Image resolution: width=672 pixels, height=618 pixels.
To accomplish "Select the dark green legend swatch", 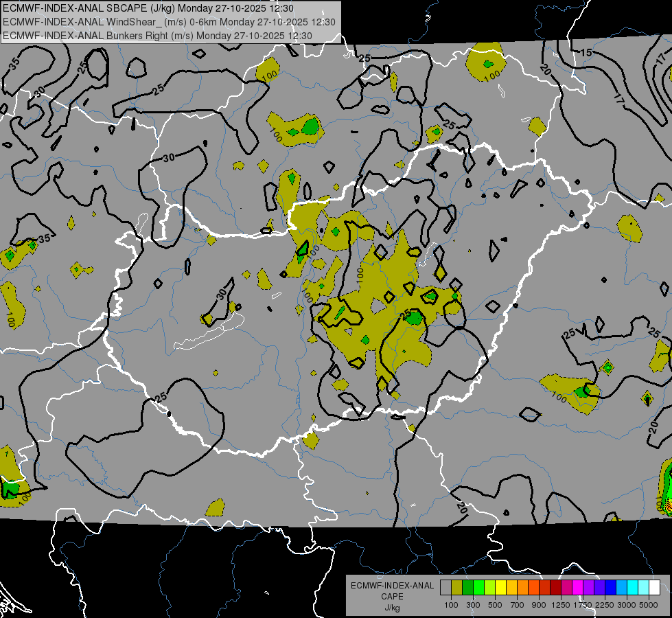I will tap(467, 587).
